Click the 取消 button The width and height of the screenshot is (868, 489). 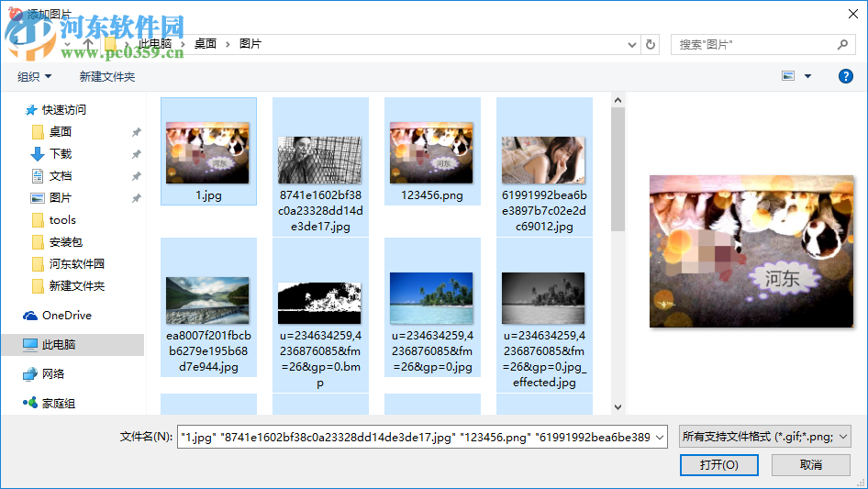point(811,464)
